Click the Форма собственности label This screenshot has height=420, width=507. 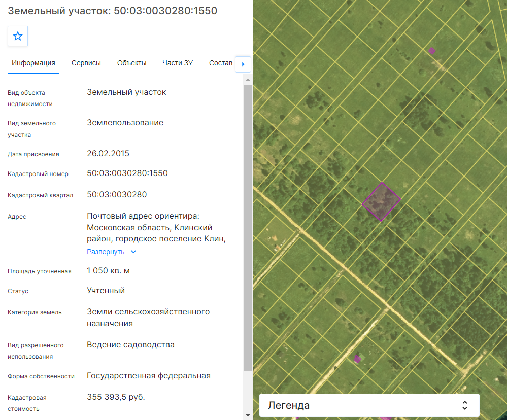41,376
